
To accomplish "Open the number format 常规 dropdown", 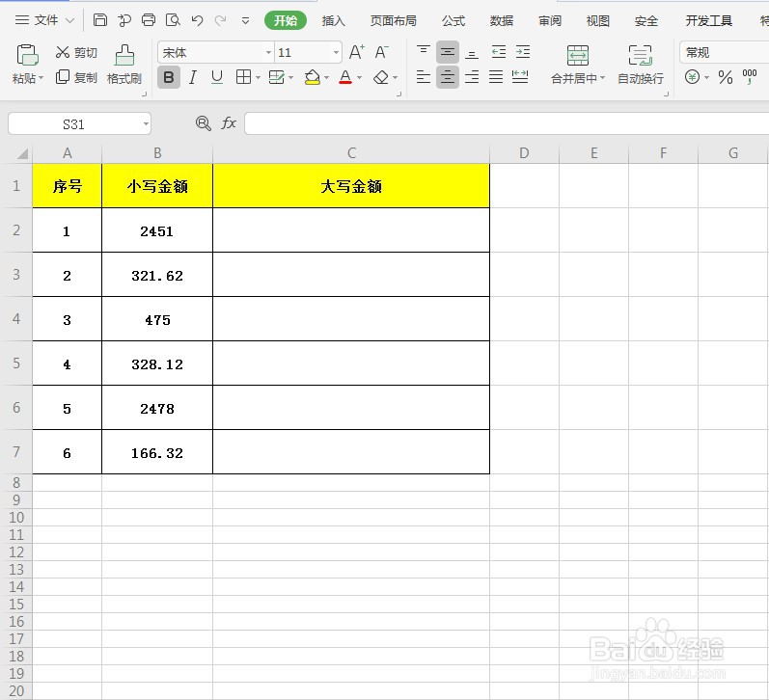I will click(x=724, y=52).
